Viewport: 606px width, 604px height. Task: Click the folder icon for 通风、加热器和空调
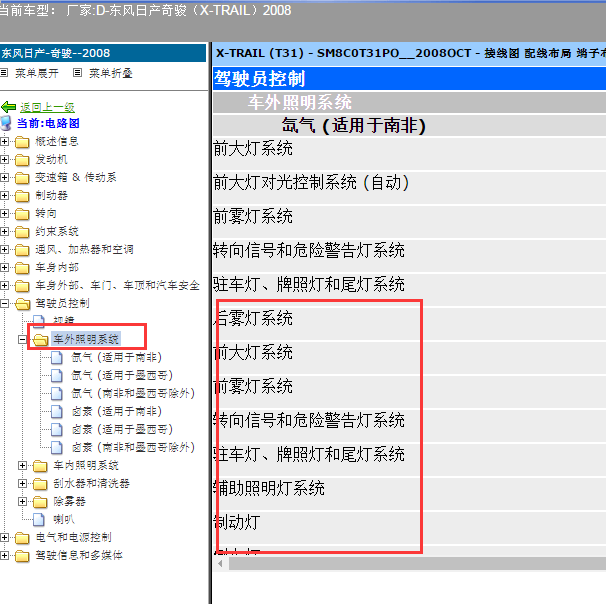click(x=22, y=250)
